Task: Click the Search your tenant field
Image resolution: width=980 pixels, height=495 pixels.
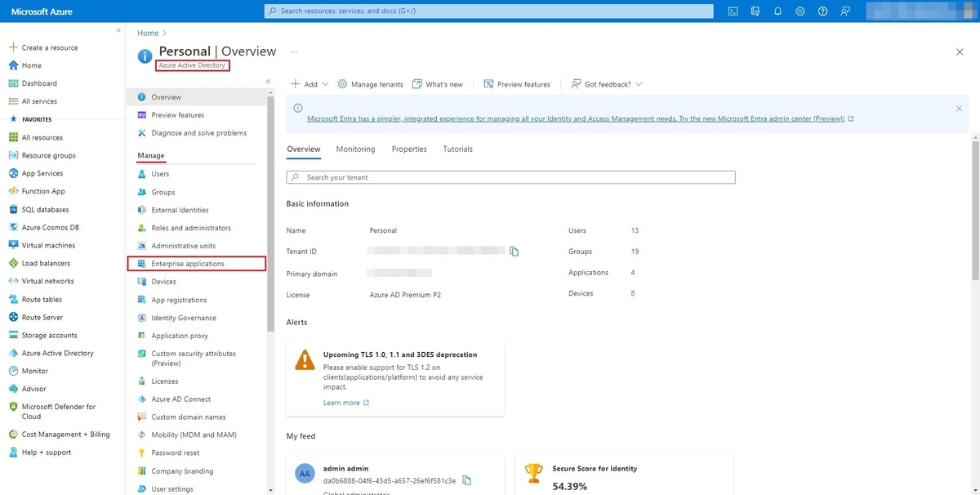Action: click(x=511, y=177)
